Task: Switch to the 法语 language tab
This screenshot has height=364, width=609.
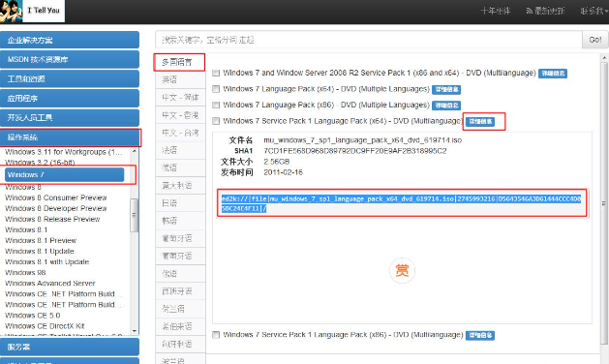Action: click(181, 150)
